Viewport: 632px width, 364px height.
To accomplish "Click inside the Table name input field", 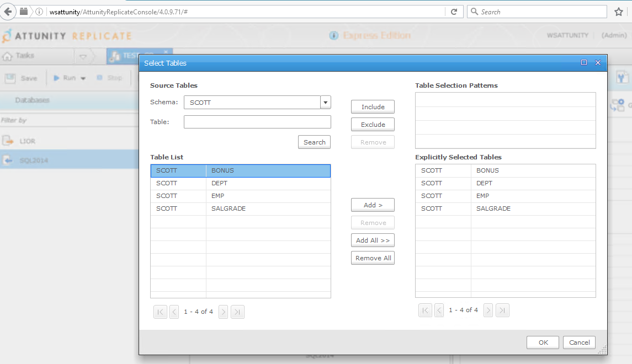I will [x=257, y=122].
